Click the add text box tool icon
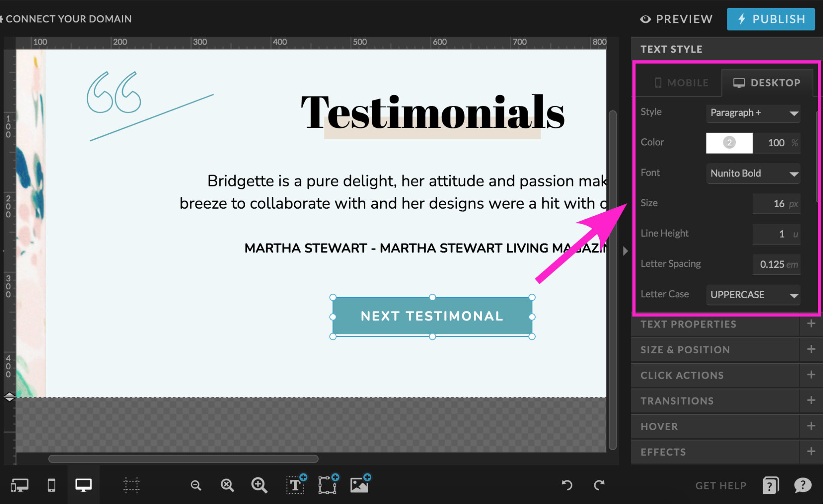This screenshot has height=504, width=823. [295, 485]
